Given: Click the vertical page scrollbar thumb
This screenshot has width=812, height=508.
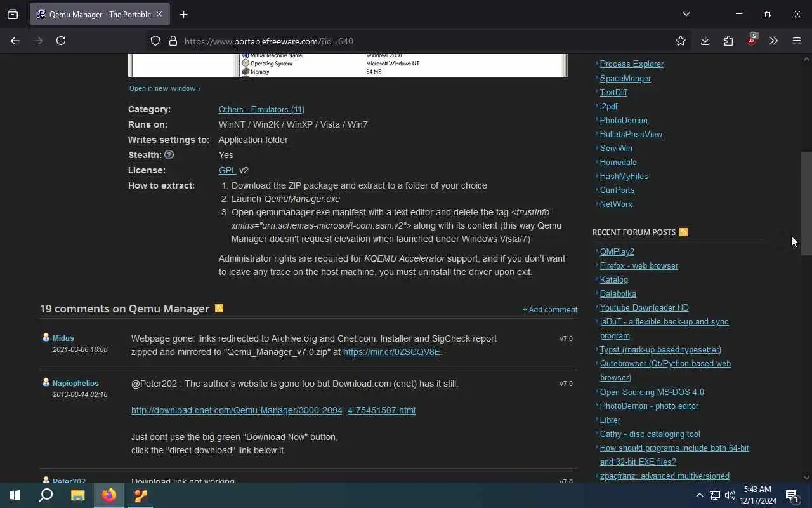Looking at the screenshot, I should (806, 203).
